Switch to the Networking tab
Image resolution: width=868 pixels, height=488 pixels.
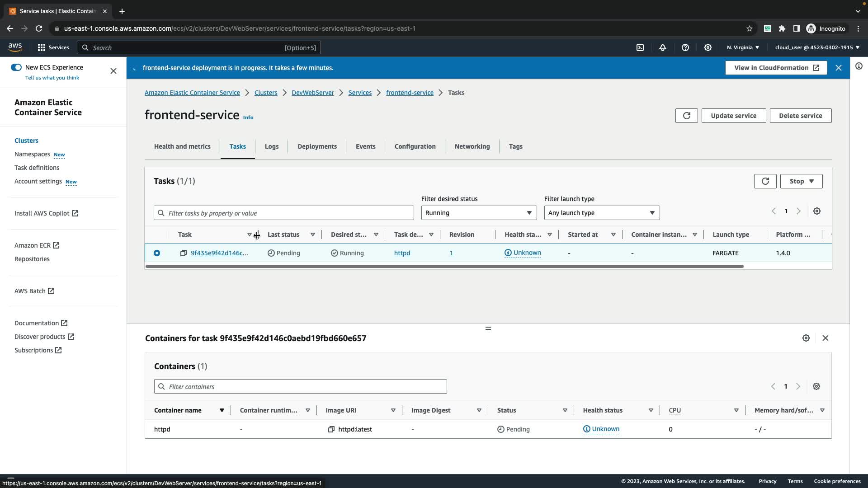472,146
